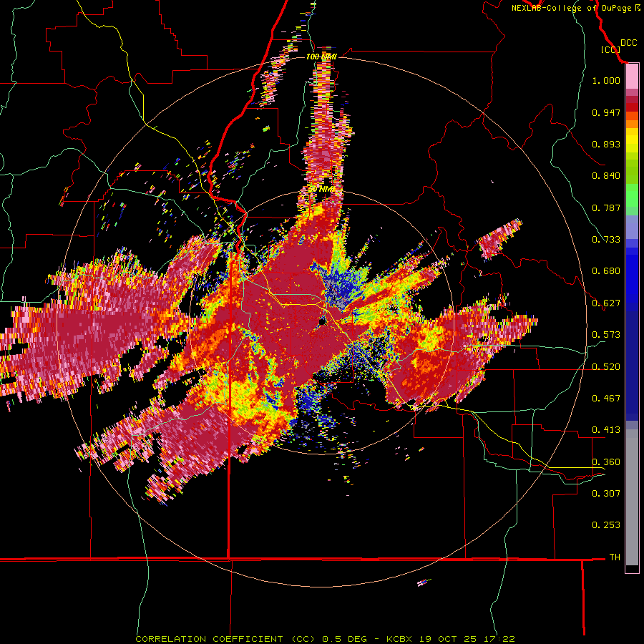Click the DCC product label

click(628, 43)
